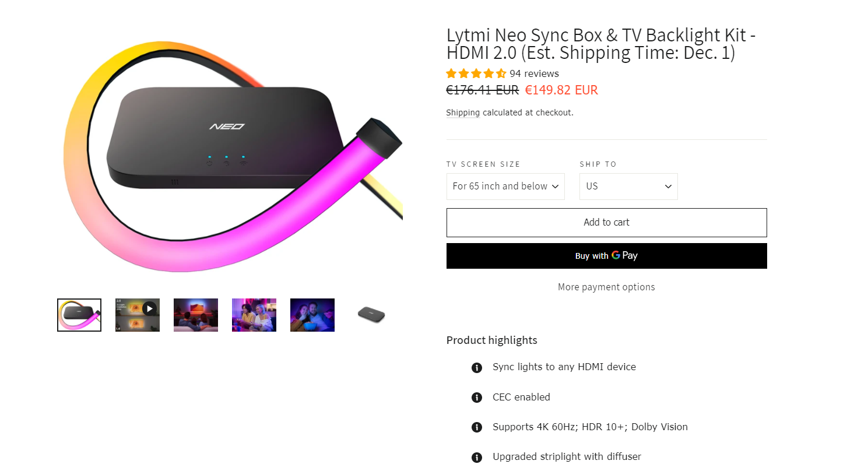Screen dimensions: 868x471
Task: Click the info icon next to CEC enabled
Action: click(477, 398)
